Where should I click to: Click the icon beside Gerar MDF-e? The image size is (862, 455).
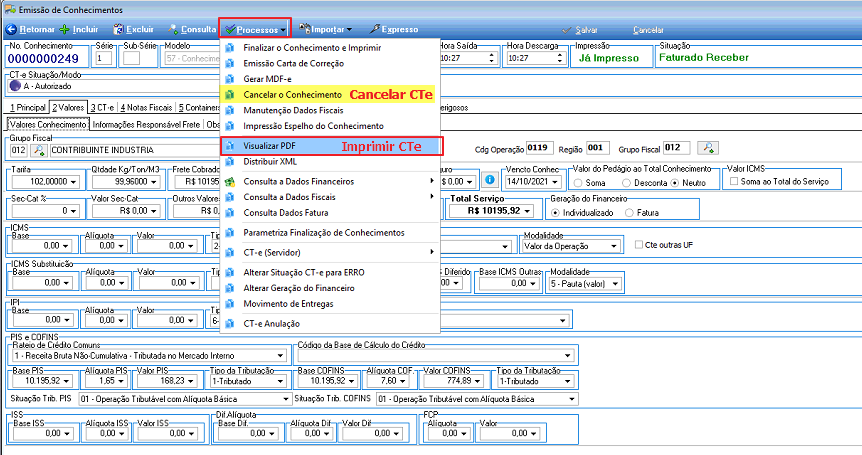point(230,79)
